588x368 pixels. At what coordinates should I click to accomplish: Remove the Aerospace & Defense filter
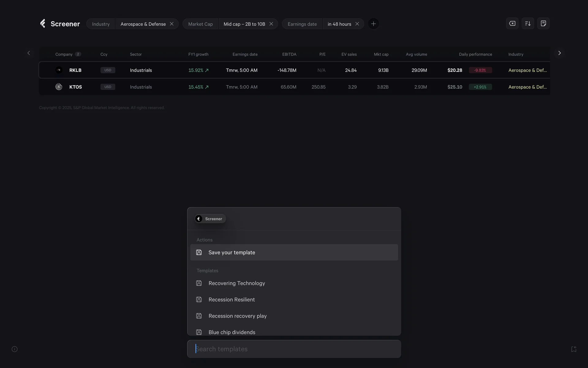(x=172, y=24)
